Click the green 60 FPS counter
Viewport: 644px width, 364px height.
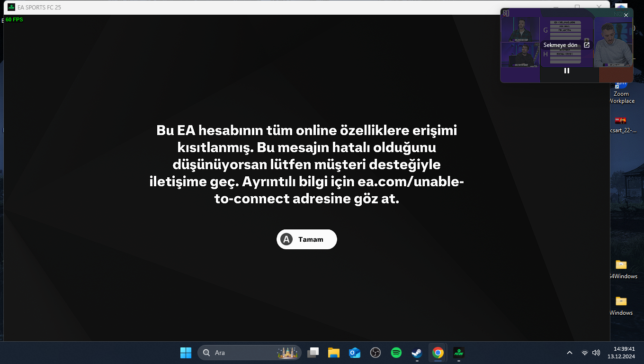14,20
